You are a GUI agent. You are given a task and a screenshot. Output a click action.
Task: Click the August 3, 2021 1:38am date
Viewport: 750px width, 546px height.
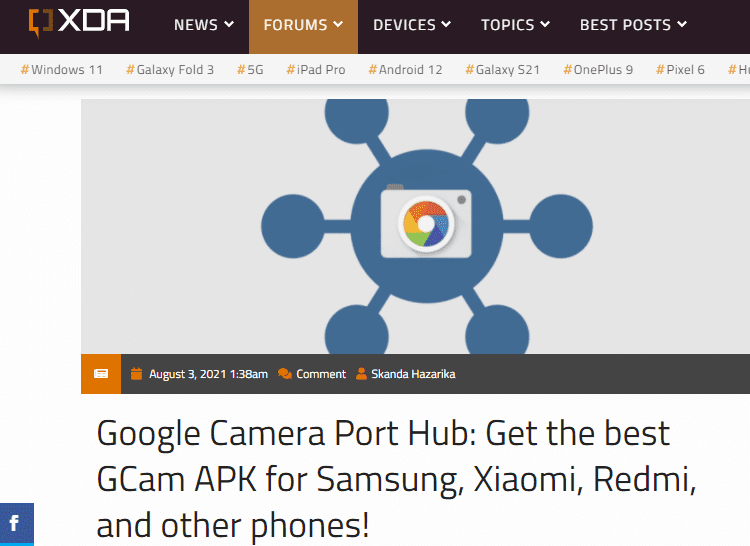click(209, 374)
